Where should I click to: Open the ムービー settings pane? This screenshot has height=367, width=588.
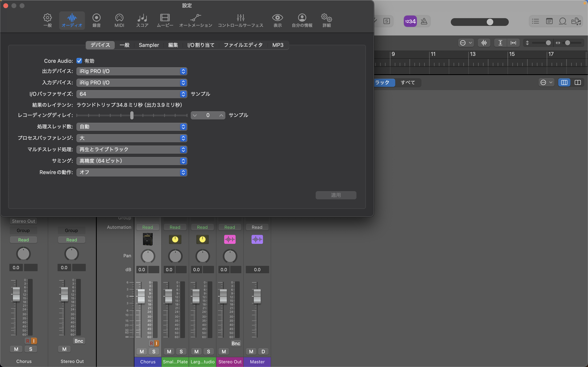pyautogui.click(x=165, y=20)
